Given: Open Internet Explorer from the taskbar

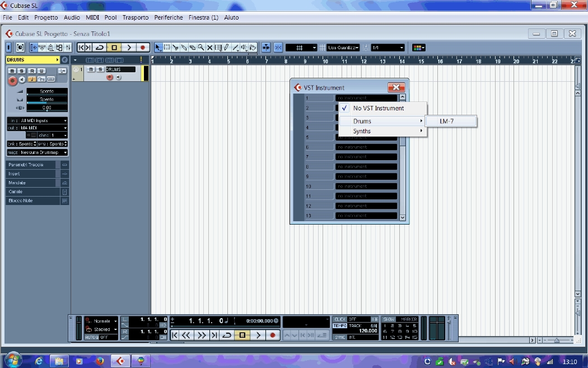Looking at the screenshot, I should [x=39, y=361].
